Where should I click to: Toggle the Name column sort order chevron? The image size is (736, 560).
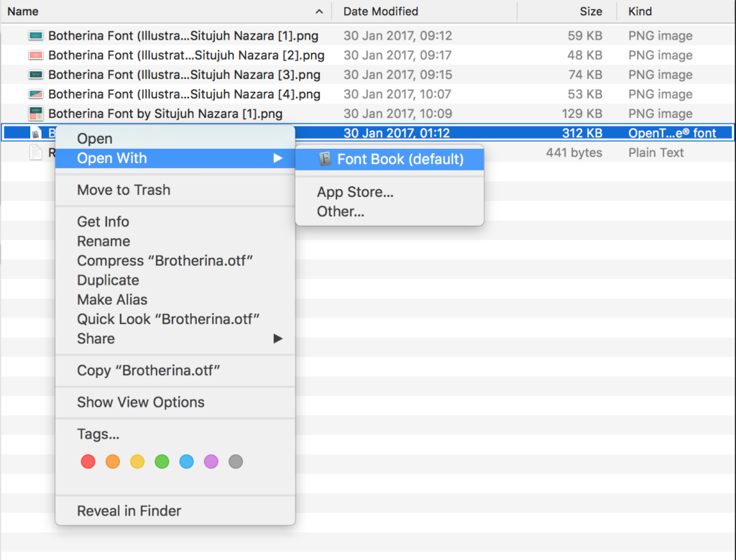tap(318, 12)
